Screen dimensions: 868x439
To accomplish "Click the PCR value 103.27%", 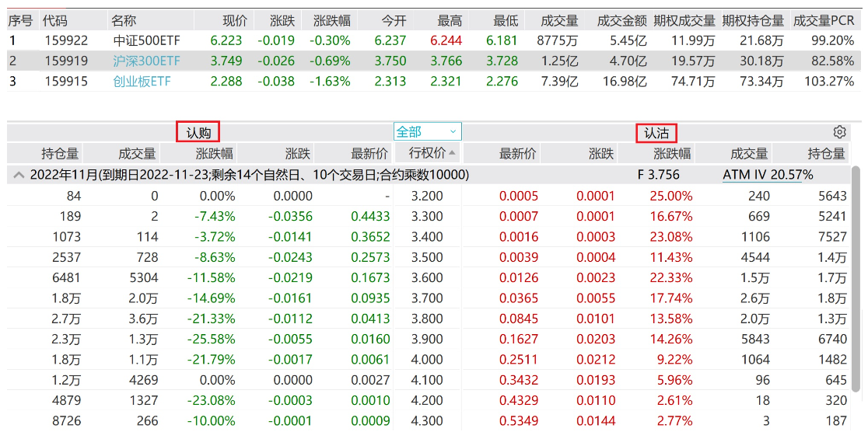I will (x=829, y=82).
